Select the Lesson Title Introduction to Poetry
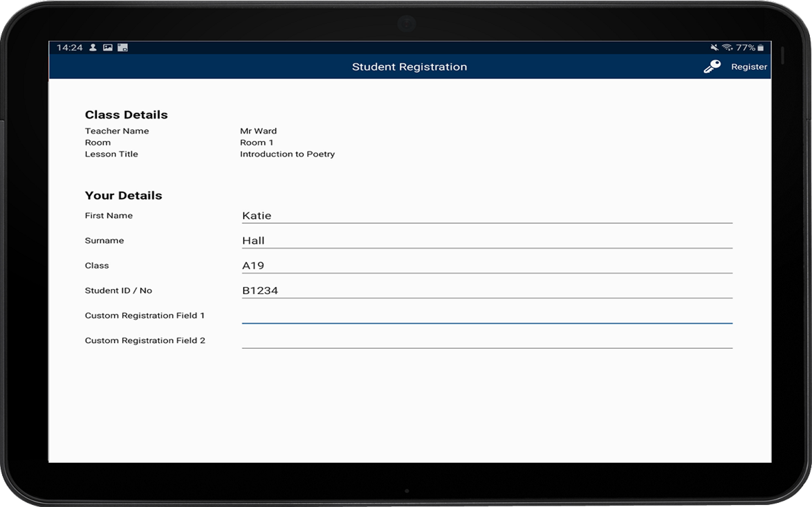Screen dimensions: 812x507 click(287, 154)
